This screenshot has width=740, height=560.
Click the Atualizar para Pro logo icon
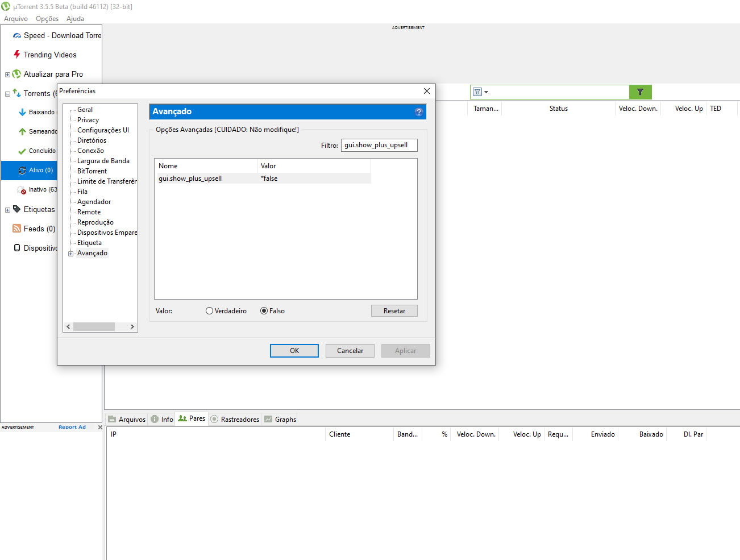pos(17,74)
